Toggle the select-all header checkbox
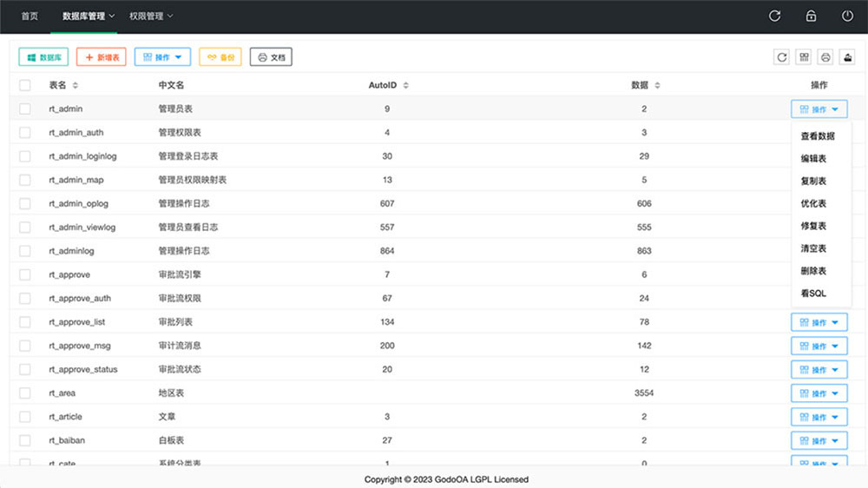This screenshot has height=488, width=868. (25, 85)
